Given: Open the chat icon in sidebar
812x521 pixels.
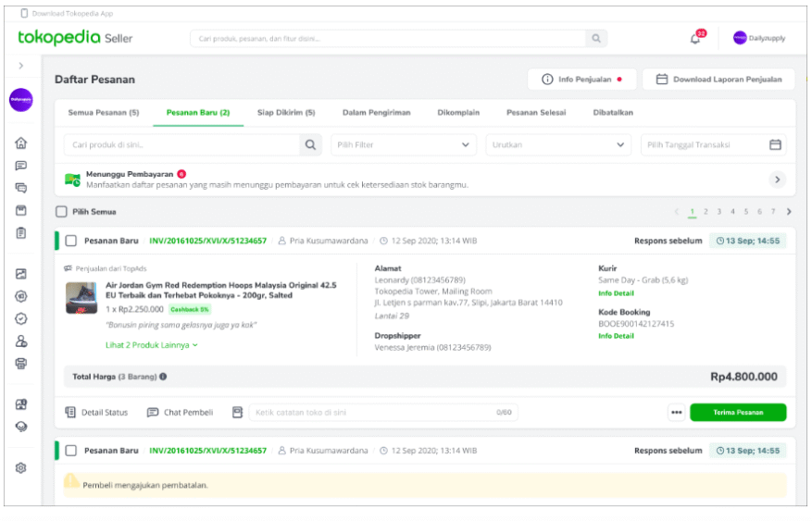Looking at the screenshot, I should click(20, 166).
